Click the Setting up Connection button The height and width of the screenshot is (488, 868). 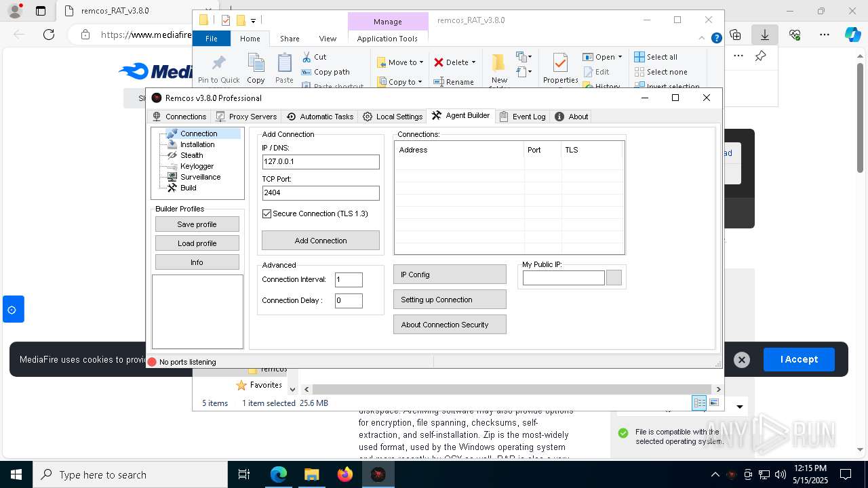tap(450, 300)
